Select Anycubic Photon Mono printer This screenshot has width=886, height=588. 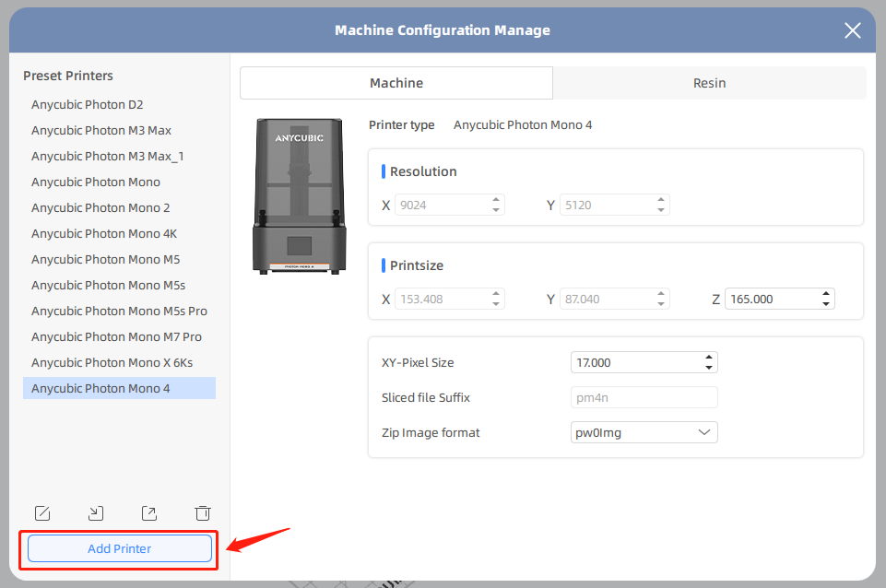tap(119, 182)
